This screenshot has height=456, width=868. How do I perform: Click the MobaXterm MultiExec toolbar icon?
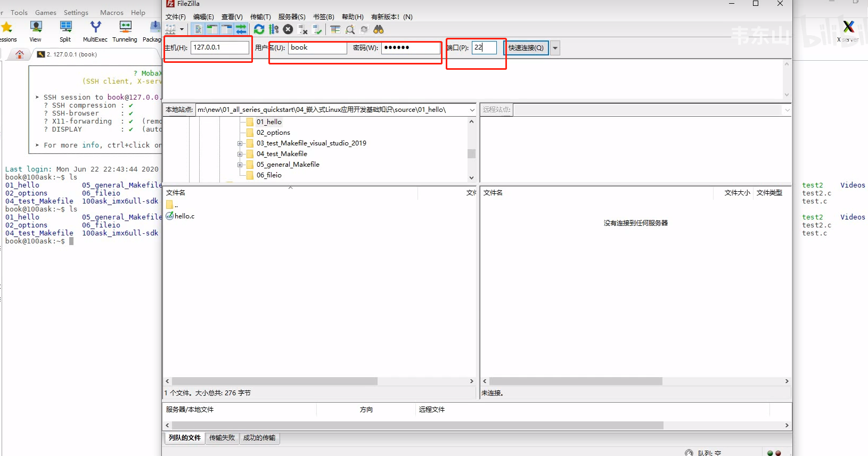click(x=95, y=31)
